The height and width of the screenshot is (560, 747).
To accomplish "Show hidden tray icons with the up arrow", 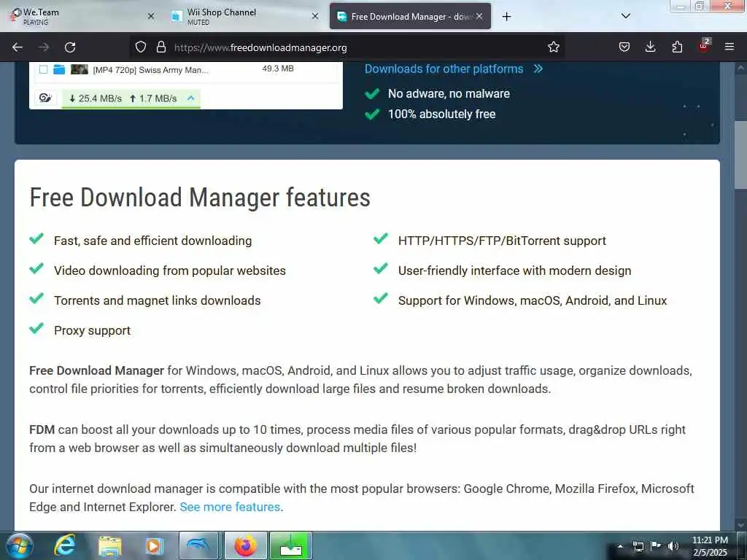I will (x=620, y=546).
